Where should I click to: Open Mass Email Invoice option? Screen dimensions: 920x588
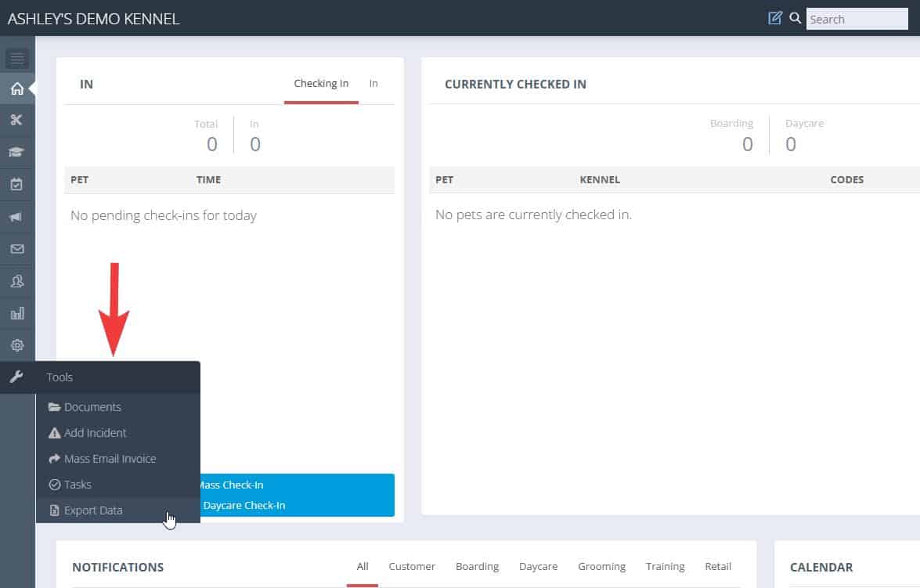110,459
